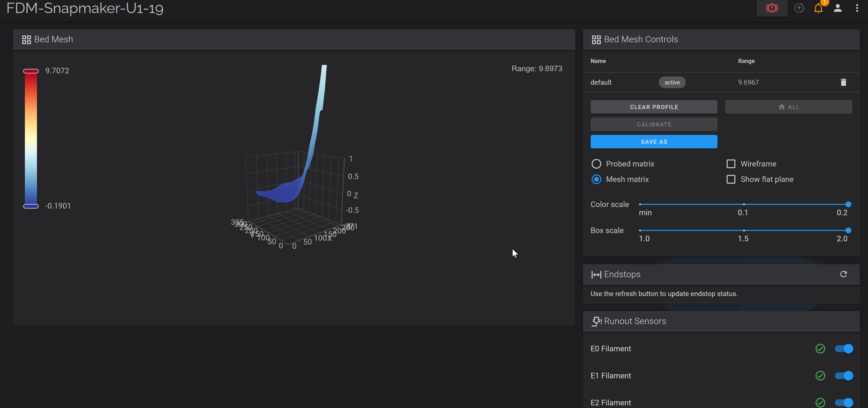Click the Color scale slider handle

848,204
